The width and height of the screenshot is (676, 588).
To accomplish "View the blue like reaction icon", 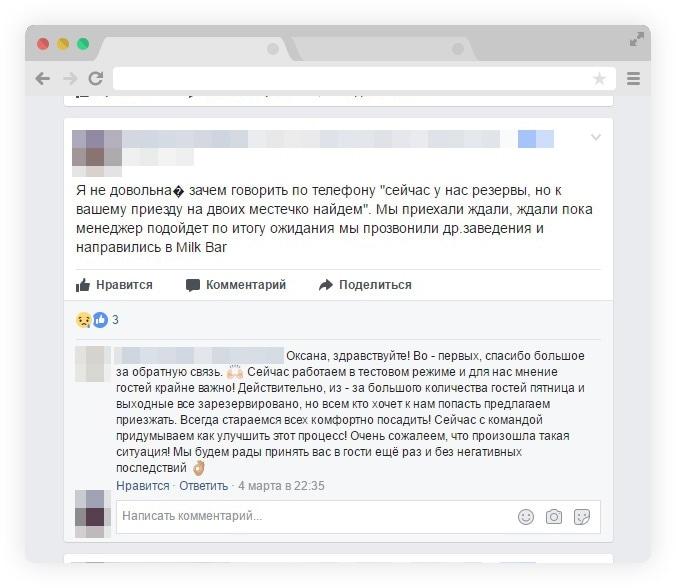I will [100, 320].
